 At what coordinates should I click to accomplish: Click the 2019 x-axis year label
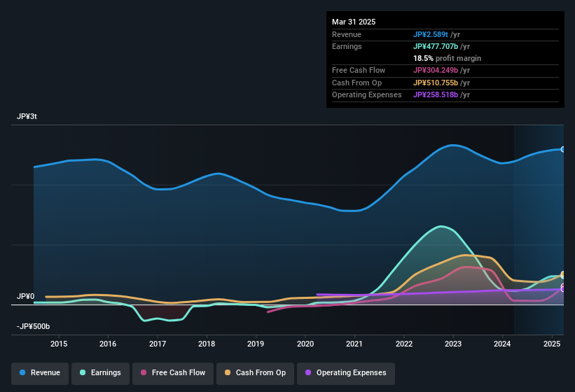(256, 344)
